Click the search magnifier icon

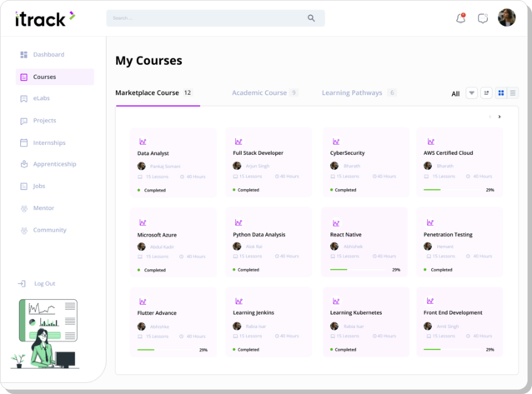click(311, 18)
